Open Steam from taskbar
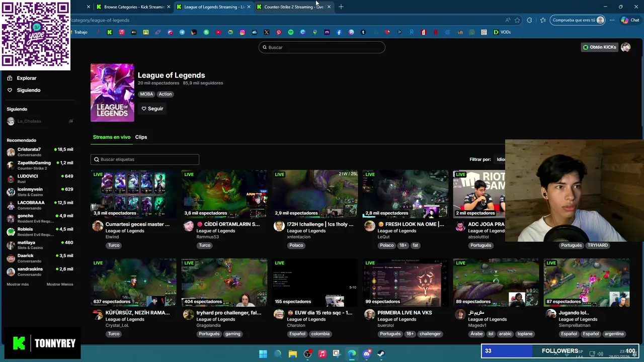The width and height of the screenshot is (644, 362). 381,354
